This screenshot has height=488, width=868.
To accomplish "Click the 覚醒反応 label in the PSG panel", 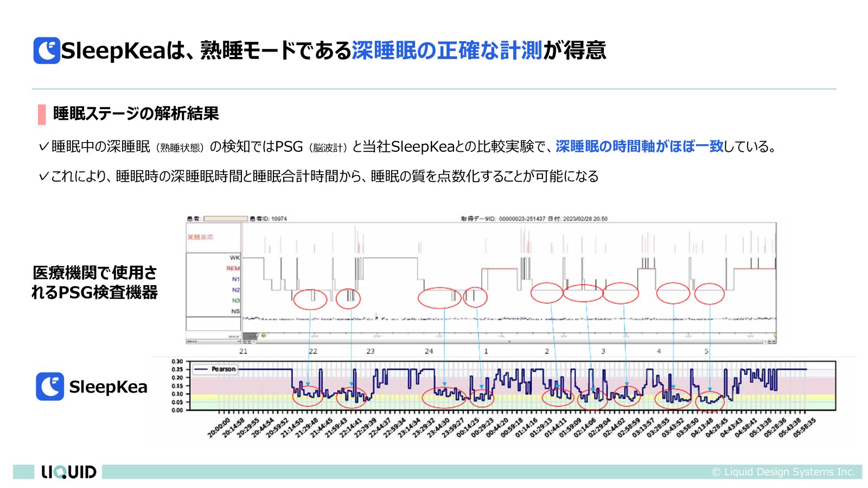I will click(200, 237).
